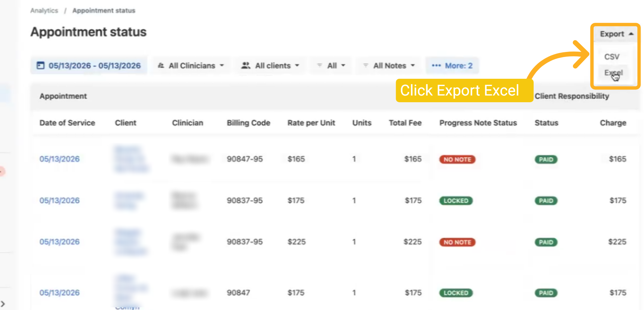Click billing code 90847

click(x=238, y=293)
